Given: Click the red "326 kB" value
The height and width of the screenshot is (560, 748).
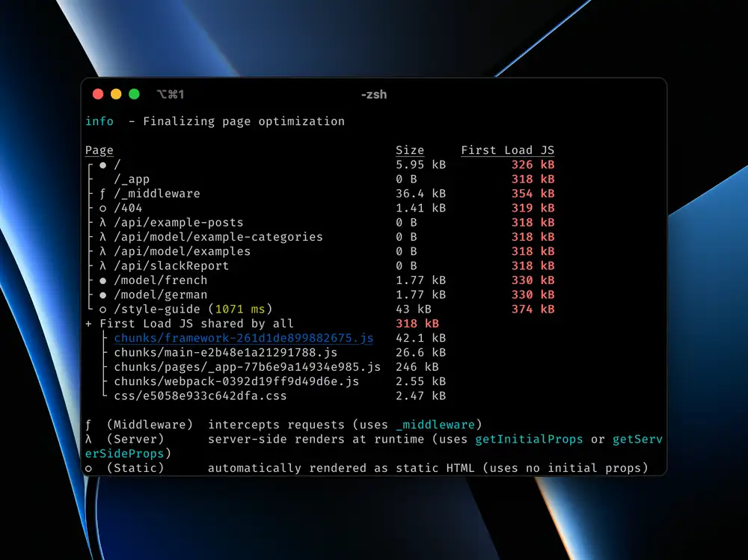Looking at the screenshot, I should pos(533,164).
